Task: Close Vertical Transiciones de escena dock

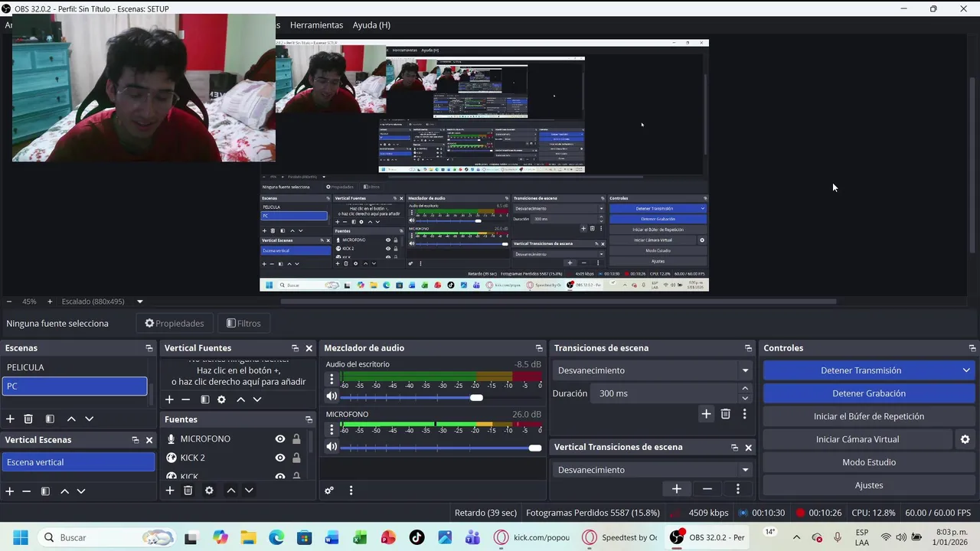Action: (749, 448)
